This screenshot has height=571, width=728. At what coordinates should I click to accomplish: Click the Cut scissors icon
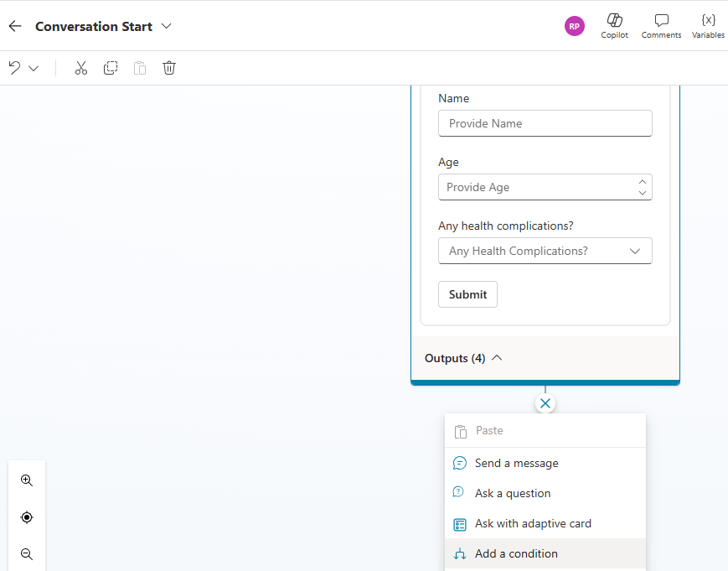click(81, 68)
